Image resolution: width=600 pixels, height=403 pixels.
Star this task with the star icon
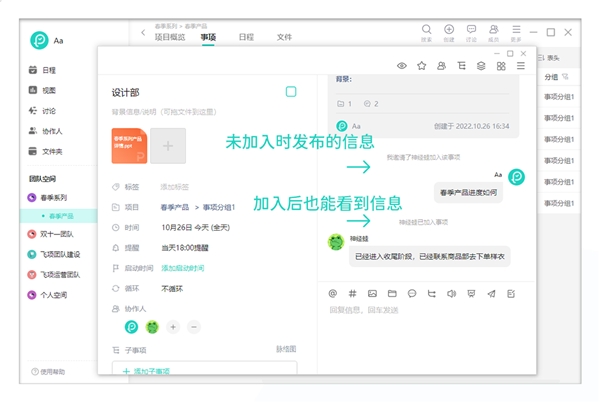click(x=421, y=66)
